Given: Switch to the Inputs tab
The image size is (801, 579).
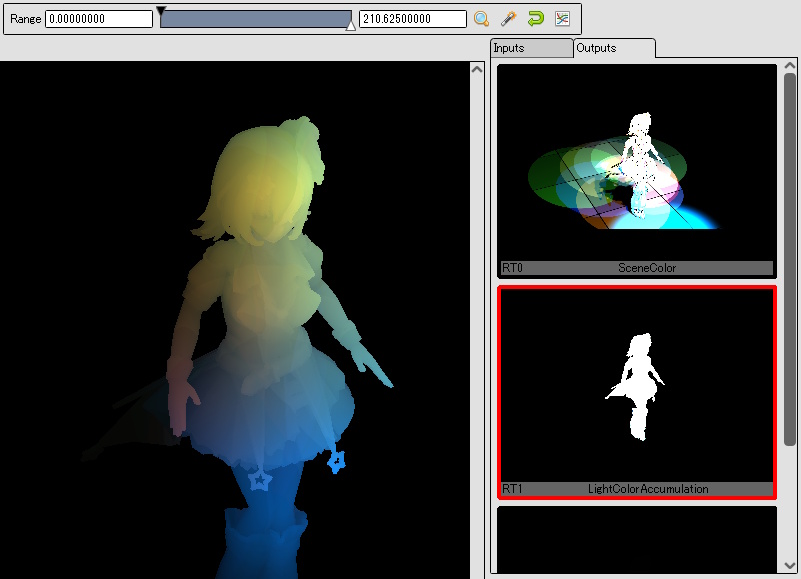Looking at the screenshot, I should click(531, 48).
